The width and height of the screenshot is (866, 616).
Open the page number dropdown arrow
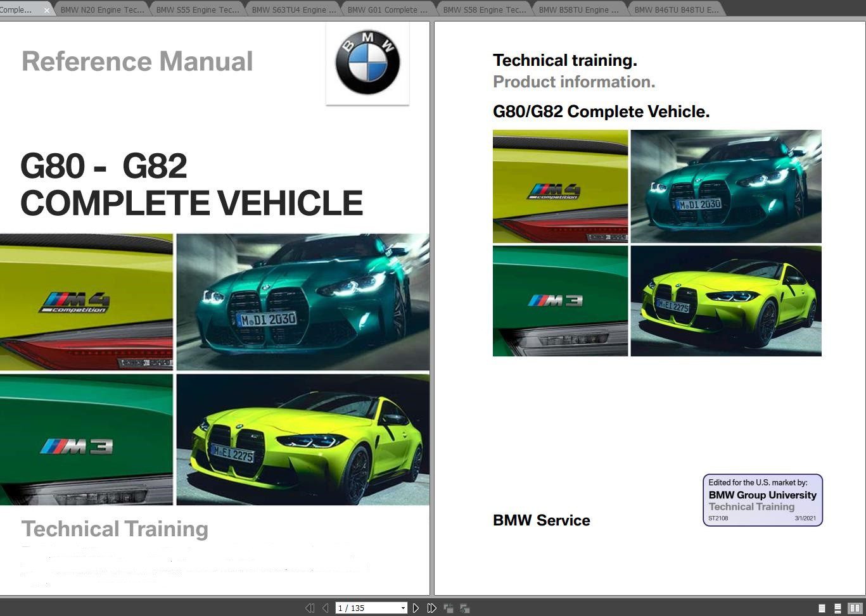pos(403,608)
